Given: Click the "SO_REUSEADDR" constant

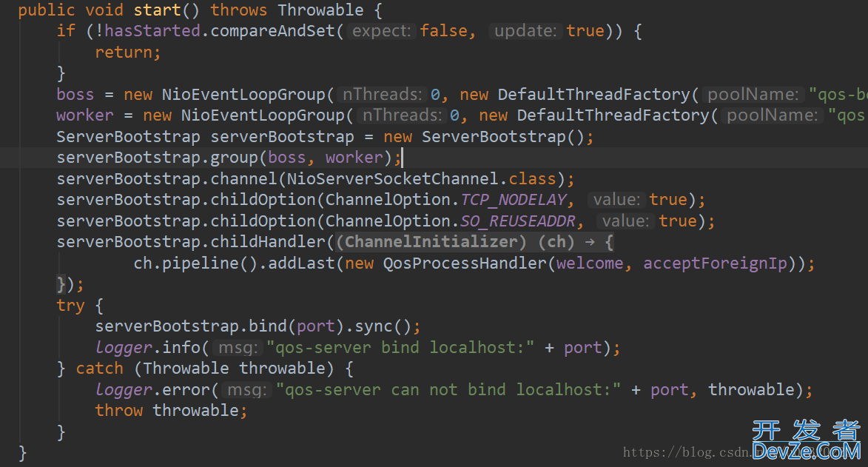Looking at the screenshot, I should (518, 221).
